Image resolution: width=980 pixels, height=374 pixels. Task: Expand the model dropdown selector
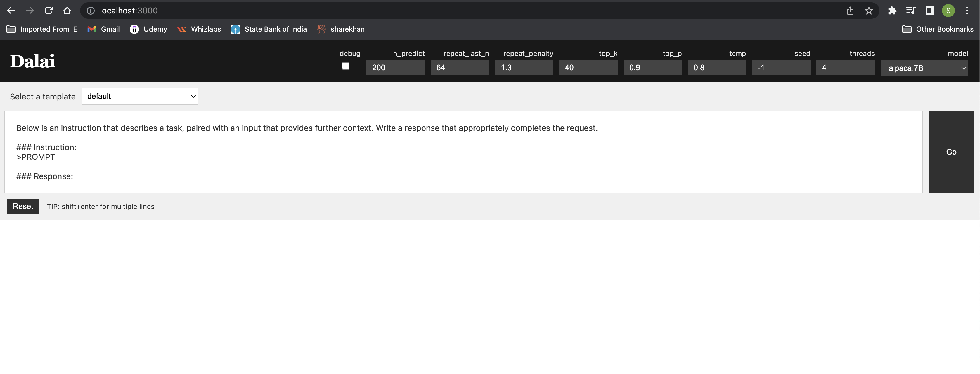coord(927,67)
